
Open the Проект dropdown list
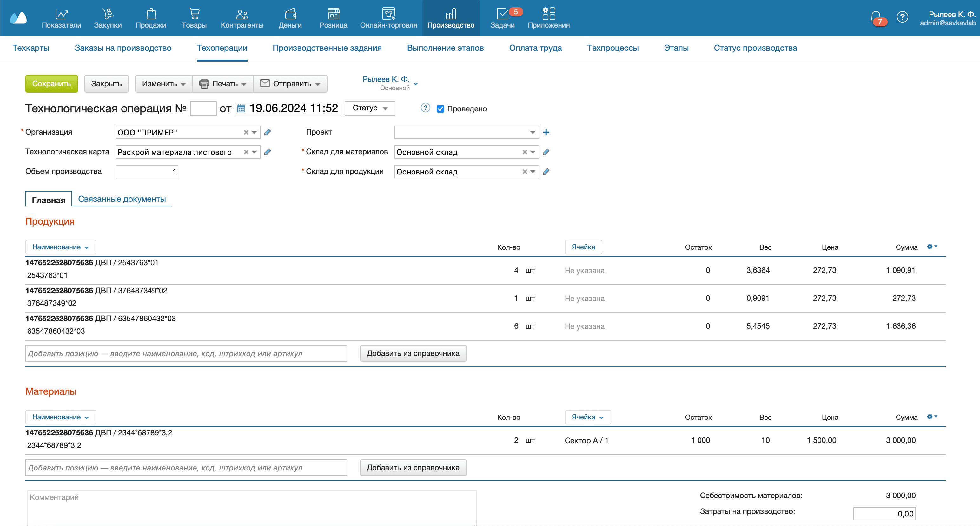(x=532, y=132)
